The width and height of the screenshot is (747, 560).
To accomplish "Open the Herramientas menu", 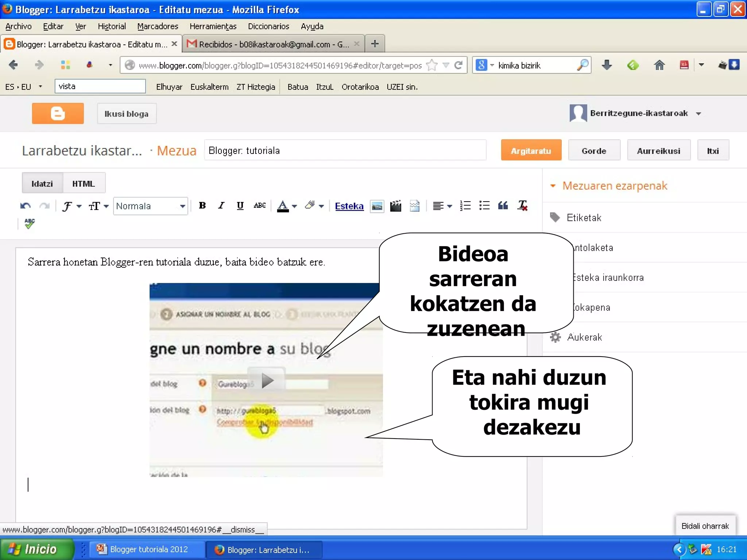I will 213,26.
